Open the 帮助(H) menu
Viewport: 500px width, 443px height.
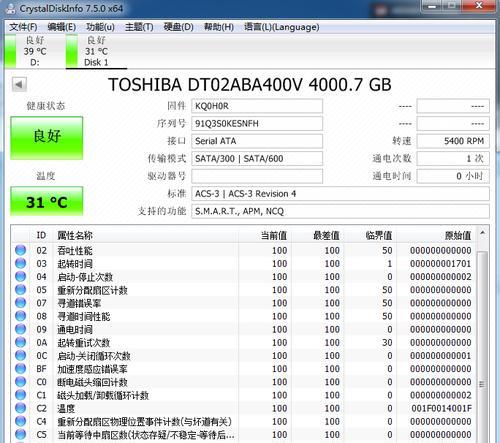point(219,27)
